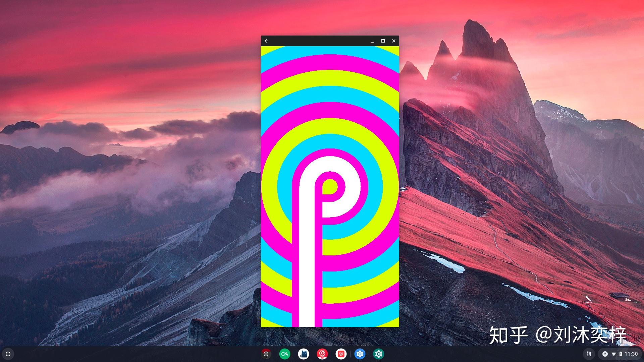Open Android Settings (green gear icon)

pos(379,354)
